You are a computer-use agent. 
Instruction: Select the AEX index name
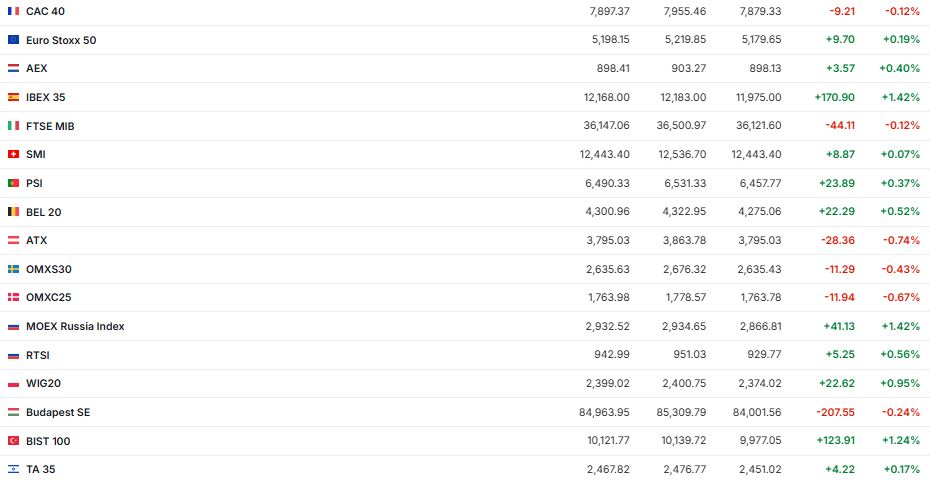pos(36,68)
